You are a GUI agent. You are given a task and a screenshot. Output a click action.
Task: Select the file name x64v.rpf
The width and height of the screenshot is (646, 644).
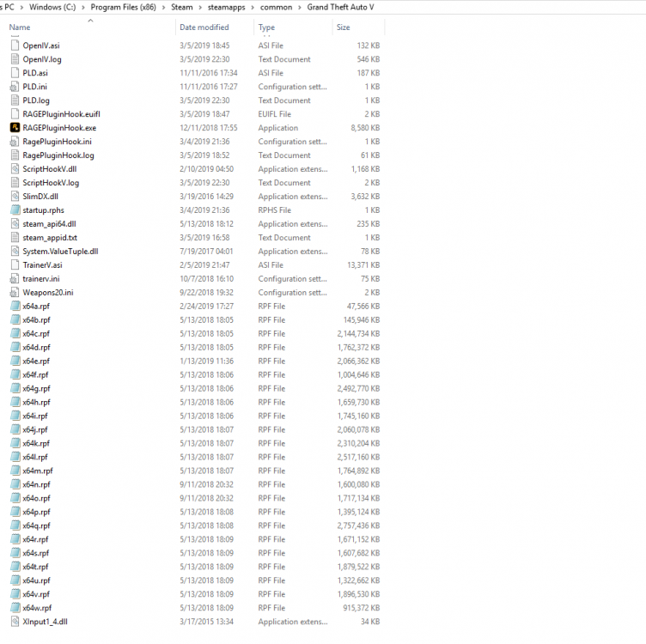coord(36,594)
